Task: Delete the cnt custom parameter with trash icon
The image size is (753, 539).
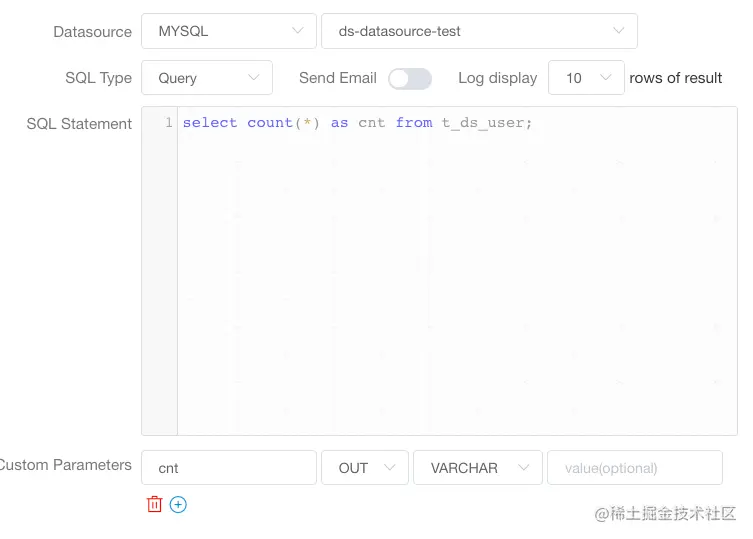Action: click(154, 504)
